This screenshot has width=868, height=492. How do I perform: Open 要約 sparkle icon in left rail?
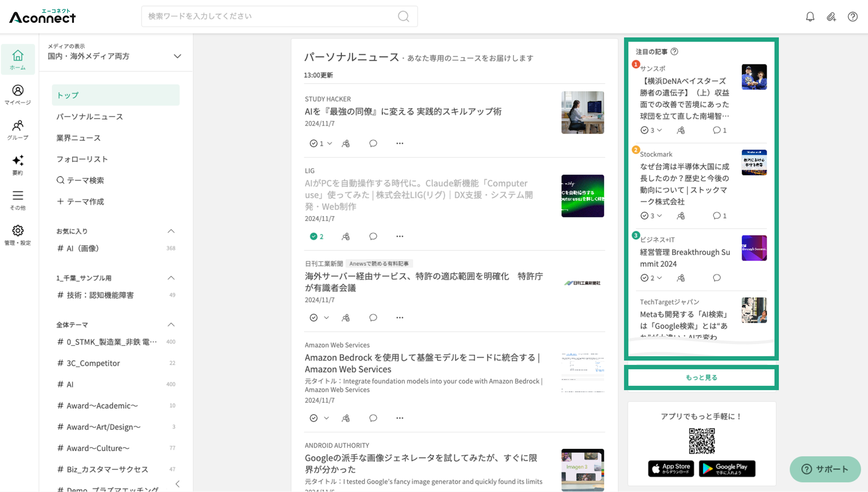point(18,165)
